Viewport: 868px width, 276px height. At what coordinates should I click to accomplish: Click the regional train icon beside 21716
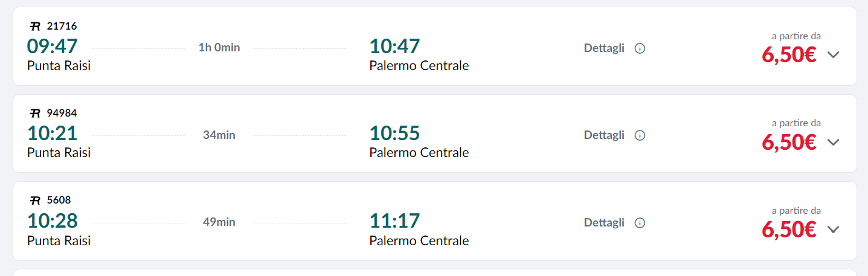[35, 27]
